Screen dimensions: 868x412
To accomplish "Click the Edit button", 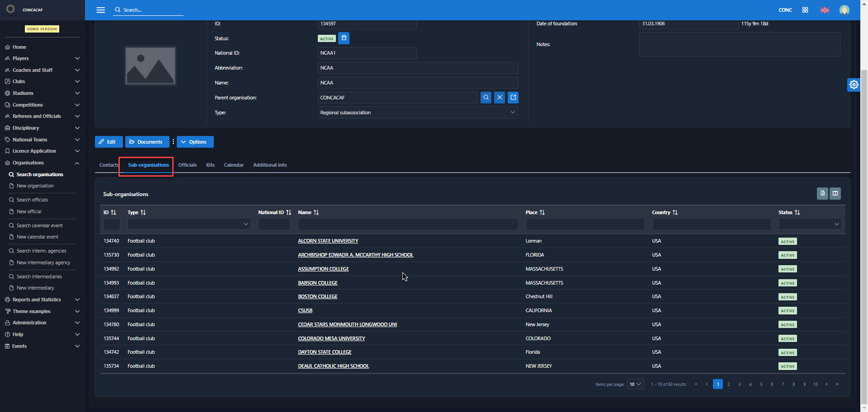I will (x=108, y=142).
